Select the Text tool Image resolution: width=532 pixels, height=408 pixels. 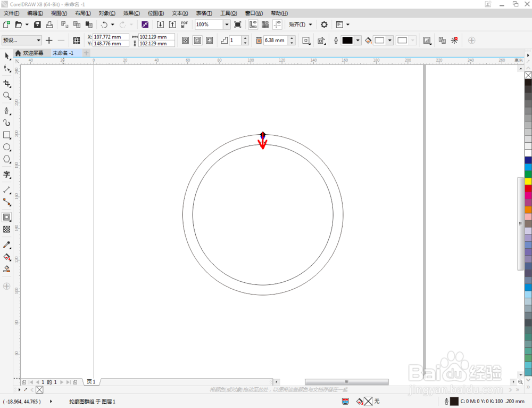pyautogui.click(x=7, y=175)
